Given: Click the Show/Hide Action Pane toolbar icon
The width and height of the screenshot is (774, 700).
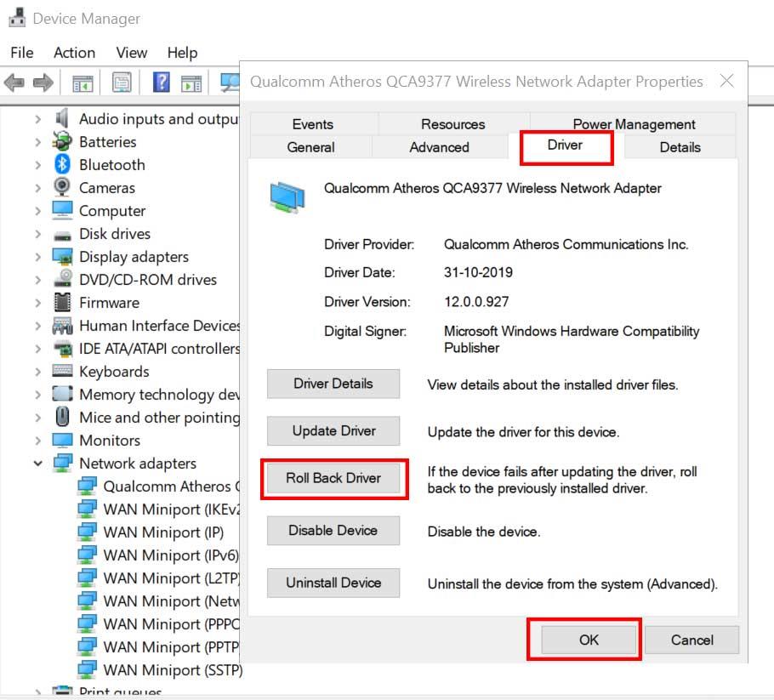Looking at the screenshot, I should point(191,83).
